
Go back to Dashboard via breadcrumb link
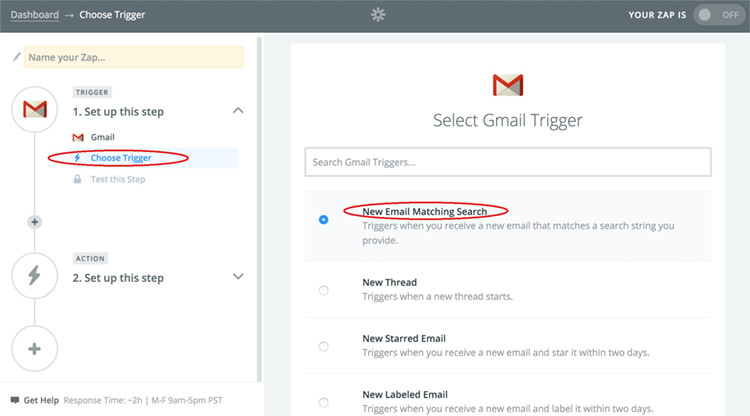[x=34, y=15]
